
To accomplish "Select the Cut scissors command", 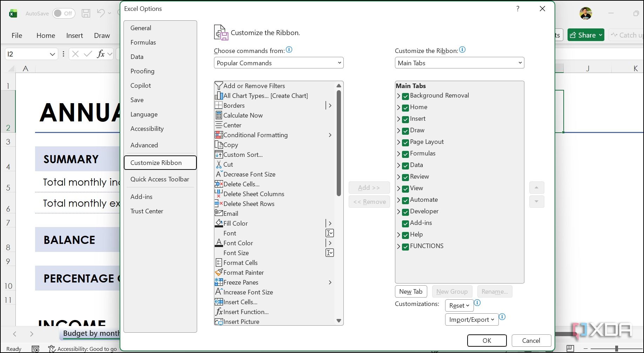I will [x=274, y=165].
